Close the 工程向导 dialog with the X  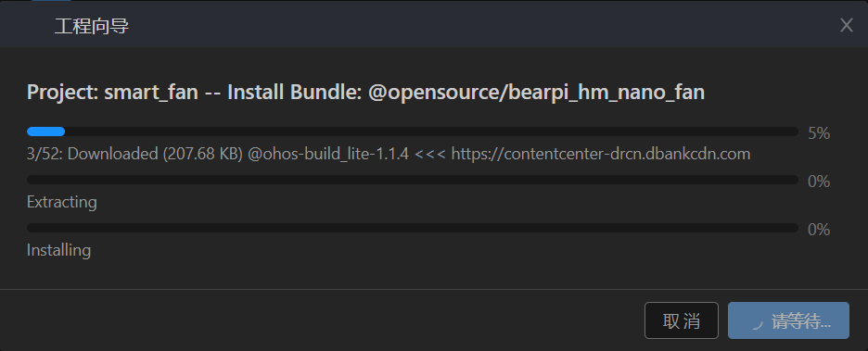point(846,25)
